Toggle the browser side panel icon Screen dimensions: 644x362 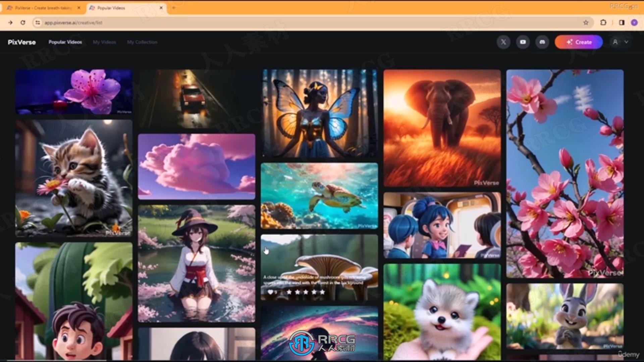point(622,22)
